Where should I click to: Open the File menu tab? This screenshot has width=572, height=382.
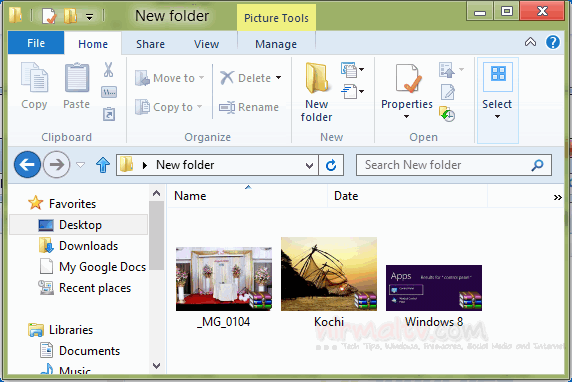click(36, 43)
